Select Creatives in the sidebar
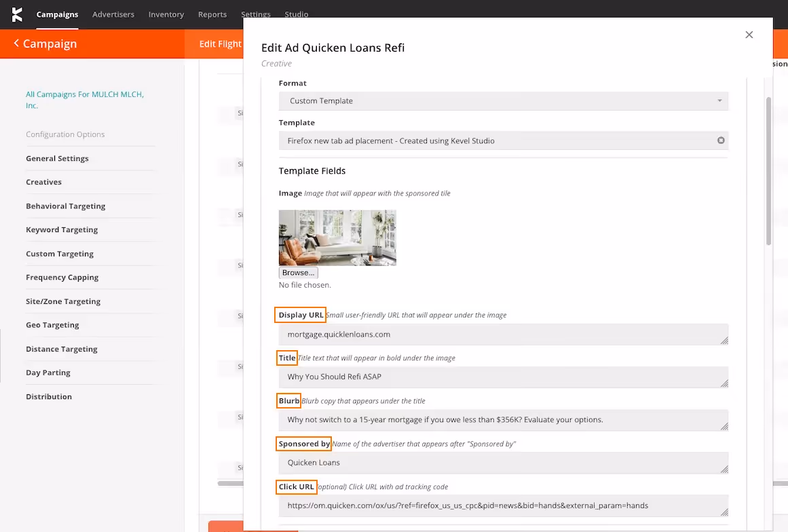The width and height of the screenshot is (788, 532). click(x=43, y=181)
